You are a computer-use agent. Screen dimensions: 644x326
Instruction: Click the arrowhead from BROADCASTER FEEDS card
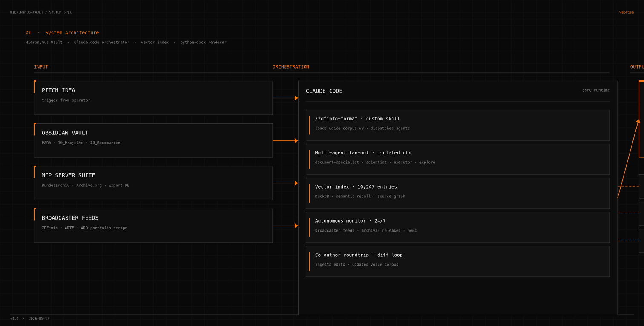296,226
